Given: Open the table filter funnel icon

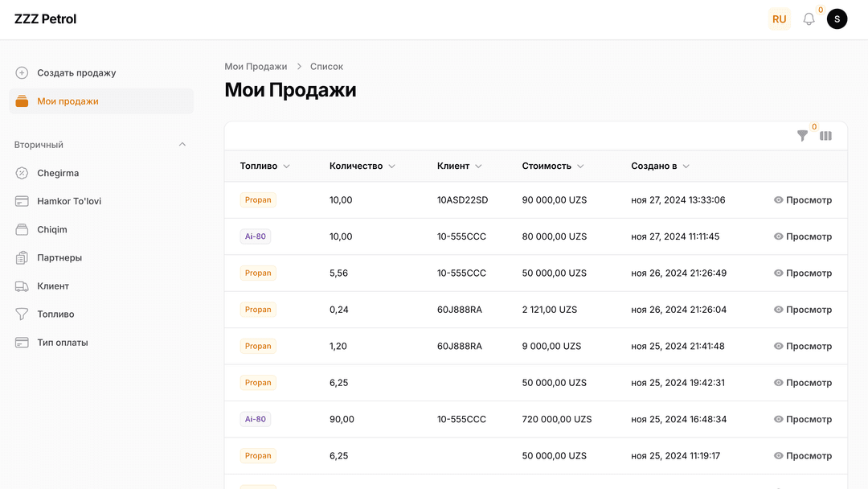Looking at the screenshot, I should [x=802, y=136].
